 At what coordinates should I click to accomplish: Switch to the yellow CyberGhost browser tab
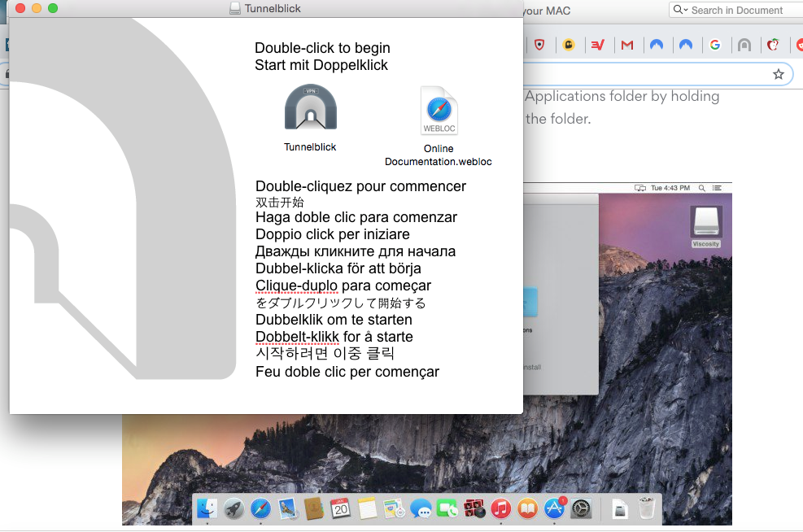coord(569,45)
